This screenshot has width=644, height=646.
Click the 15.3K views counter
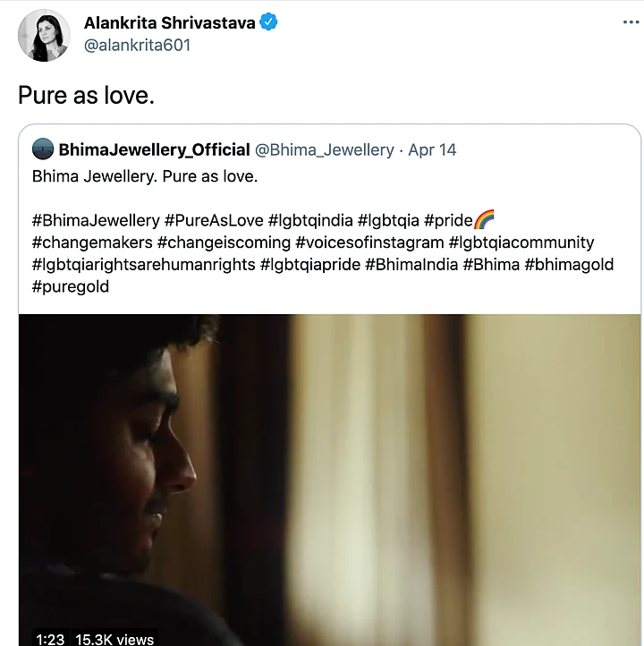(x=114, y=638)
